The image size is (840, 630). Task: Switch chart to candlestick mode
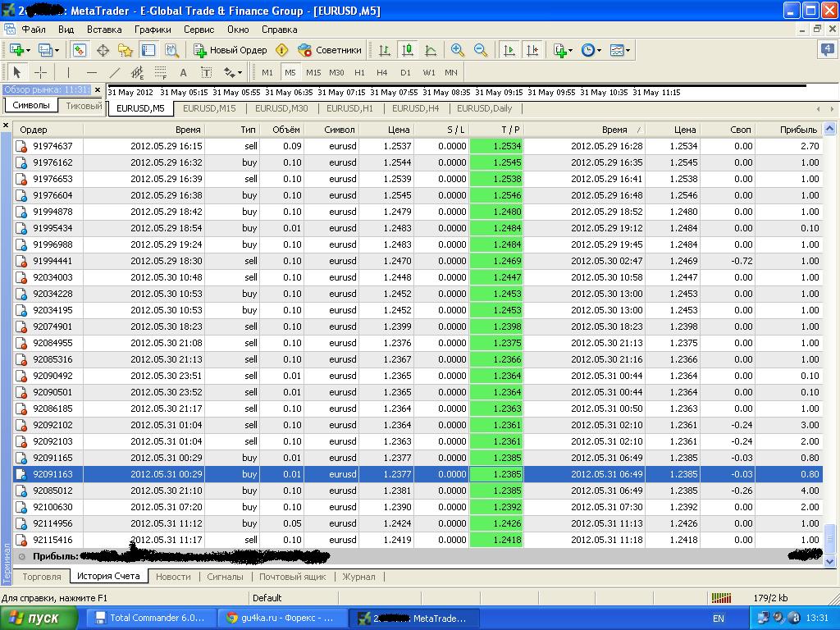(x=408, y=50)
